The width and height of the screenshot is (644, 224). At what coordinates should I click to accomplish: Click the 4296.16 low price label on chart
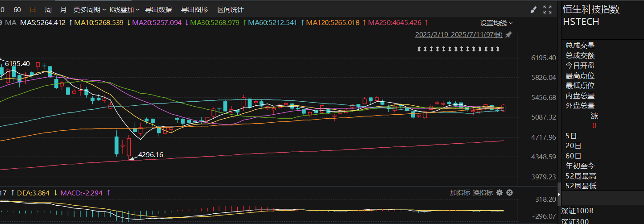[x=151, y=155]
